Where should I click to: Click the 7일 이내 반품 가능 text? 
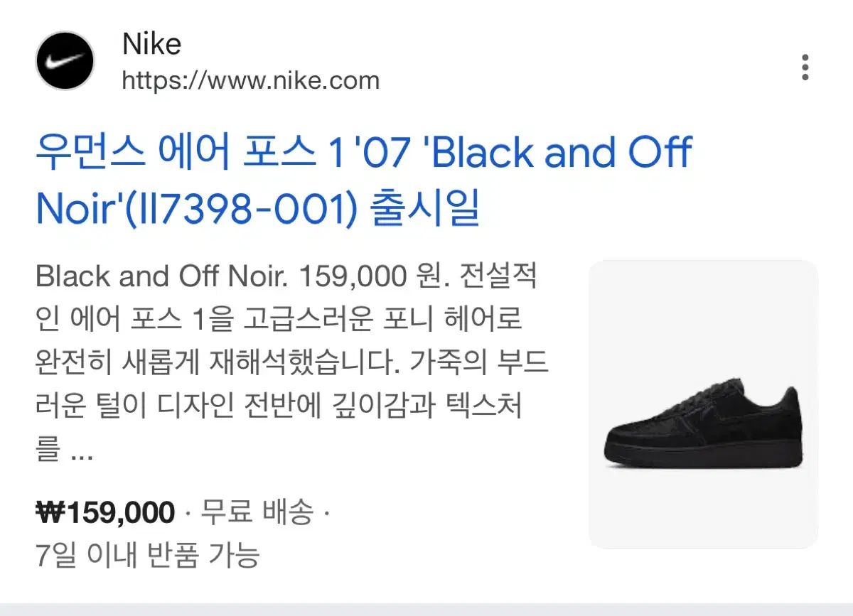pyautogui.click(x=148, y=554)
